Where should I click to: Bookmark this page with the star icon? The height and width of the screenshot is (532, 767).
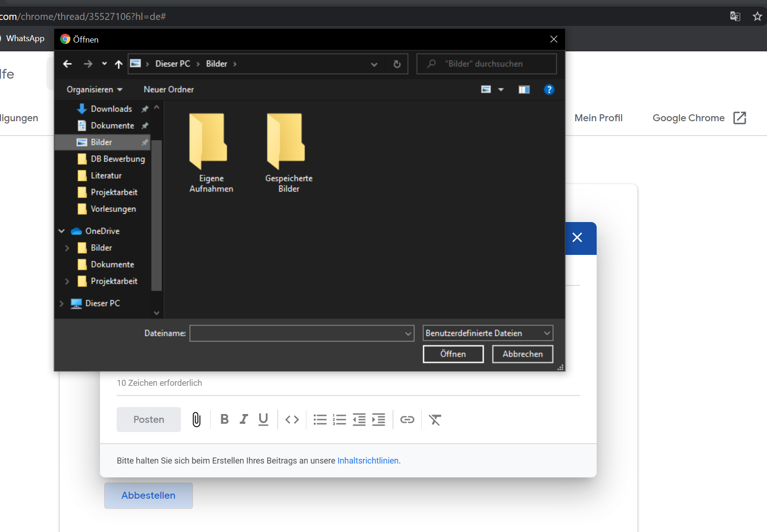pyautogui.click(x=757, y=17)
